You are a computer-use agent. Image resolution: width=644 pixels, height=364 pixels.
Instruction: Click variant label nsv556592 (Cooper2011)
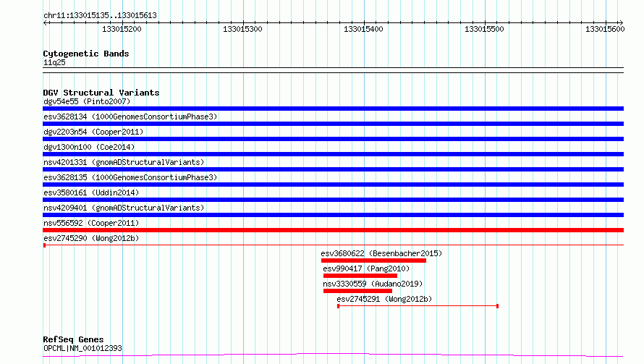[x=91, y=223]
